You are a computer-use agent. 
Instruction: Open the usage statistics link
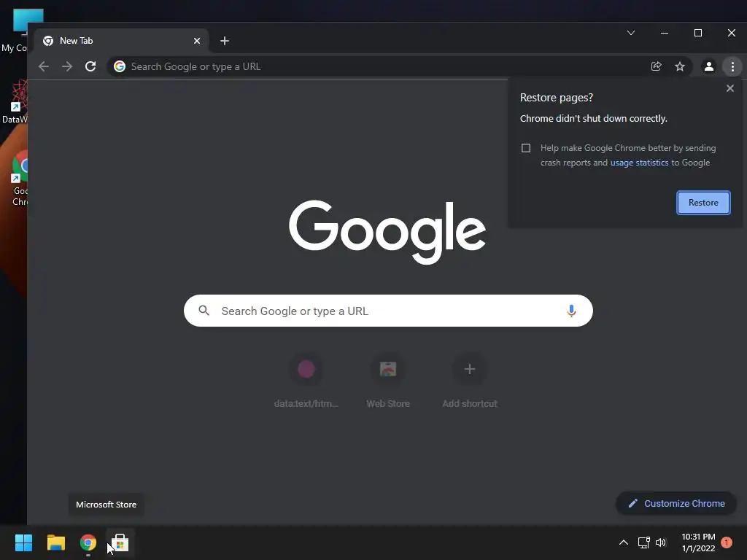(639, 163)
